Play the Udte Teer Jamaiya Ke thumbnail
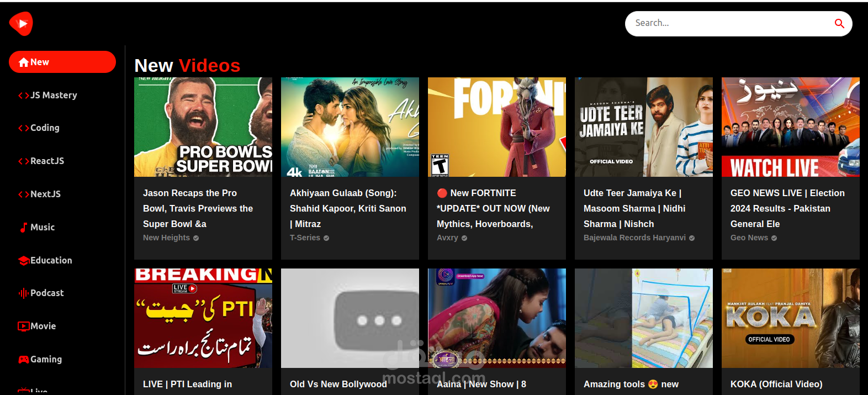Viewport: 868px width, 395px height. click(x=644, y=127)
